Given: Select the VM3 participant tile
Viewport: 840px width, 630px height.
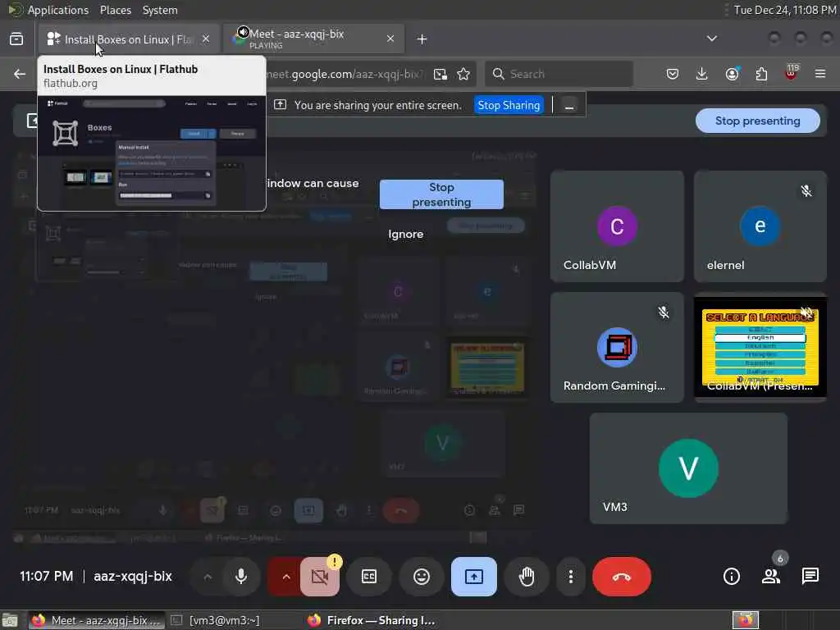Looking at the screenshot, I should [x=688, y=468].
